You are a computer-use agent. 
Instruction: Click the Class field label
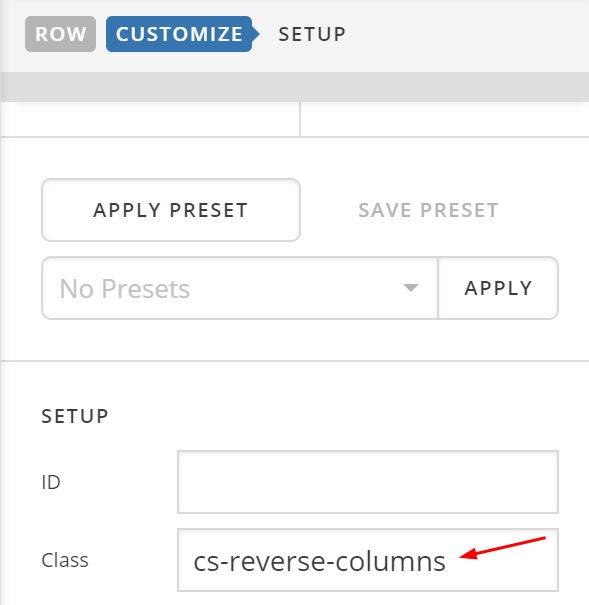point(65,560)
